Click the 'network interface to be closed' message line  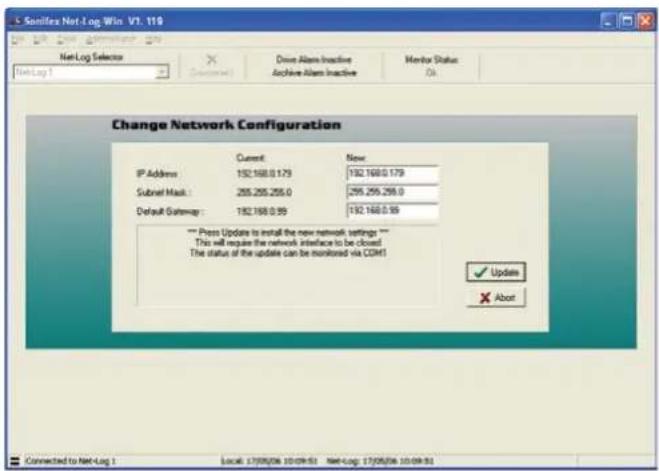pos(288,242)
